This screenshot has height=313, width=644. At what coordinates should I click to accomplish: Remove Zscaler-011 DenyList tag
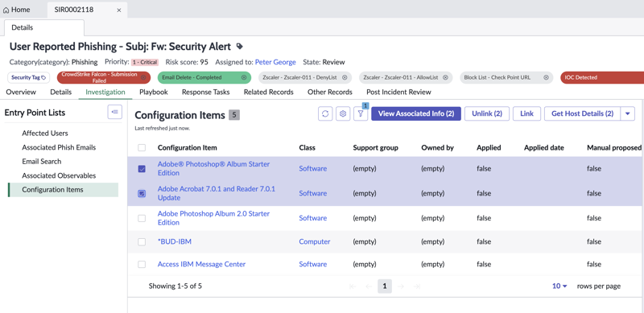345,77
